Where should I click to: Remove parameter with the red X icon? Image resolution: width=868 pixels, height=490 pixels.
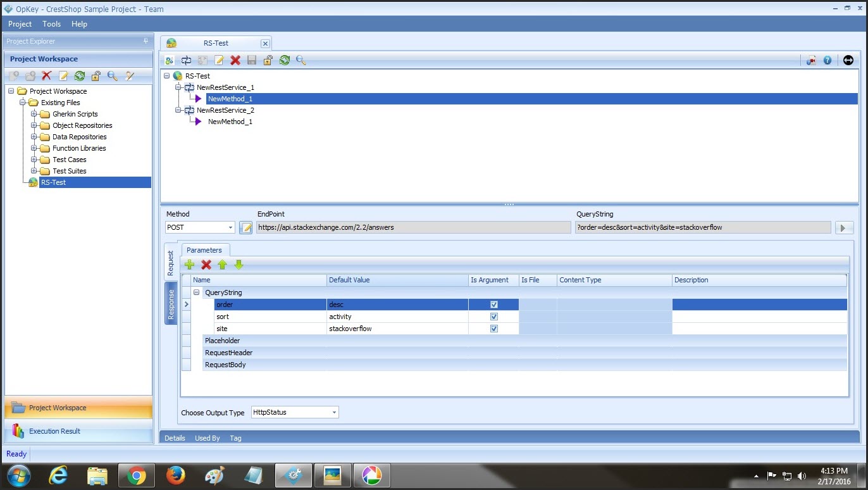(x=206, y=265)
